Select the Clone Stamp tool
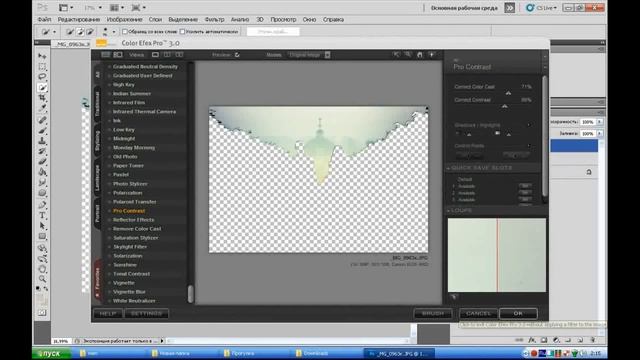 (42, 141)
